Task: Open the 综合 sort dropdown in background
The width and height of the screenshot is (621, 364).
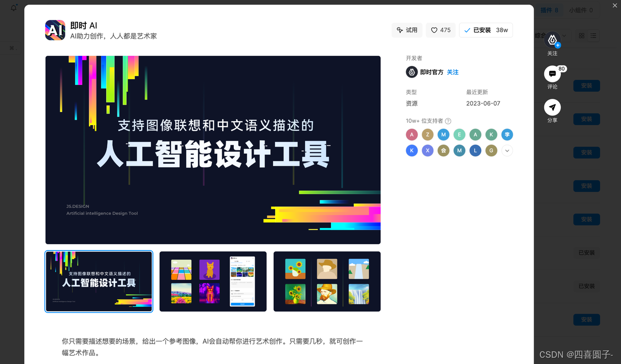Action: click(x=550, y=35)
